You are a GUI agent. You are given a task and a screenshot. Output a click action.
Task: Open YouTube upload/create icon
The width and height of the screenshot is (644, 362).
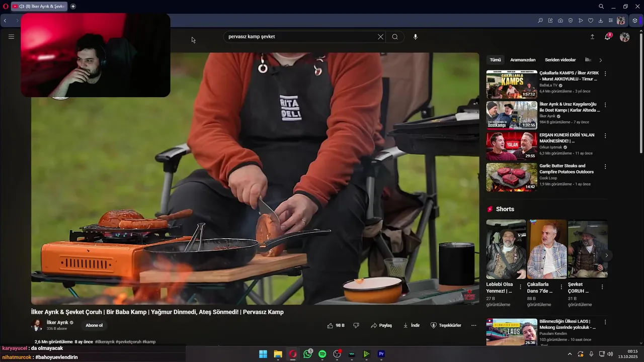[x=592, y=37]
